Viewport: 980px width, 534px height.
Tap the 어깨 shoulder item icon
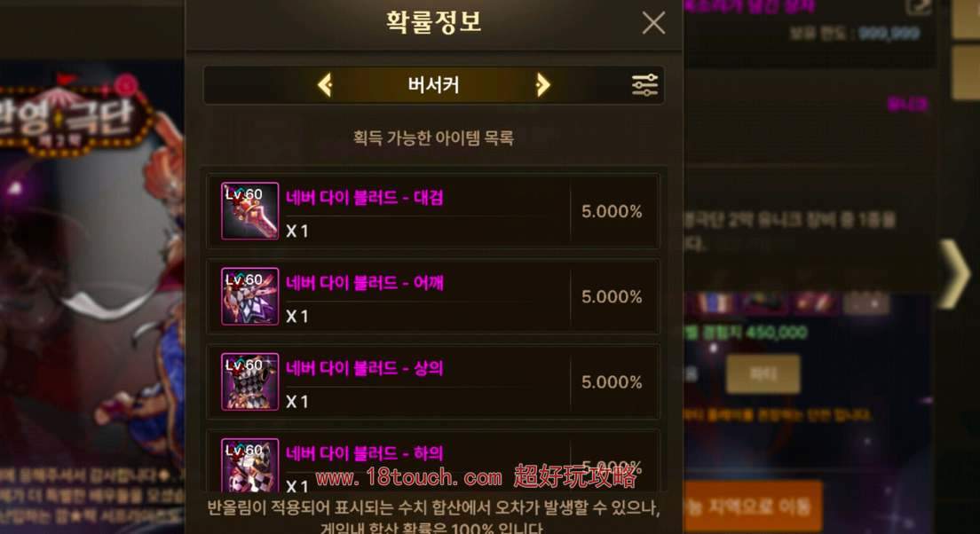click(x=249, y=296)
